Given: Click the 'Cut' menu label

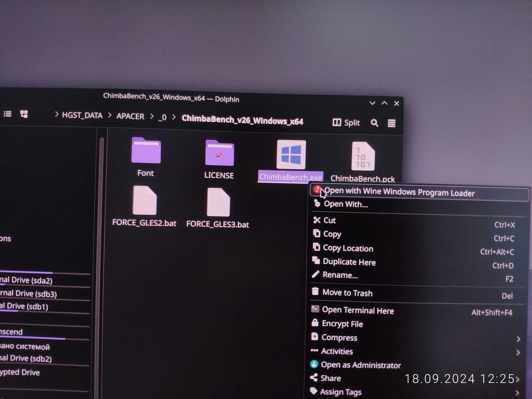Looking at the screenshot, I should tap(330, 220).
